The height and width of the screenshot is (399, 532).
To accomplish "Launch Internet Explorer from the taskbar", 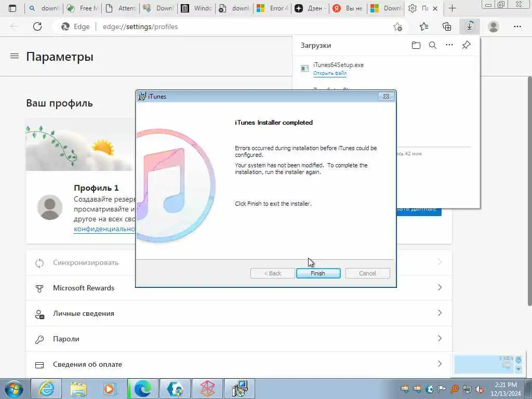I will 46,389.
